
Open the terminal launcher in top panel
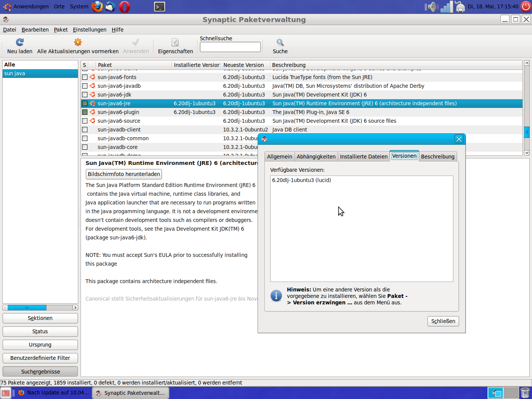click(x=160, y=6)
